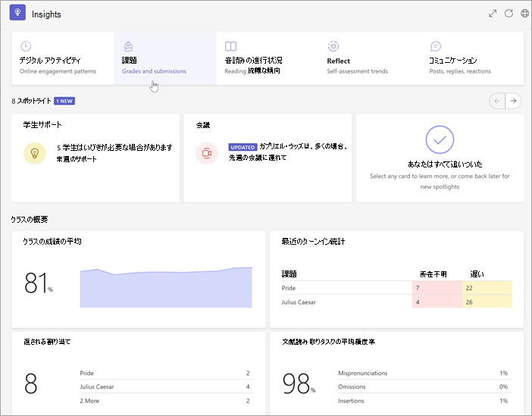Open Grades and submissions tab

(x=165, y=58)
